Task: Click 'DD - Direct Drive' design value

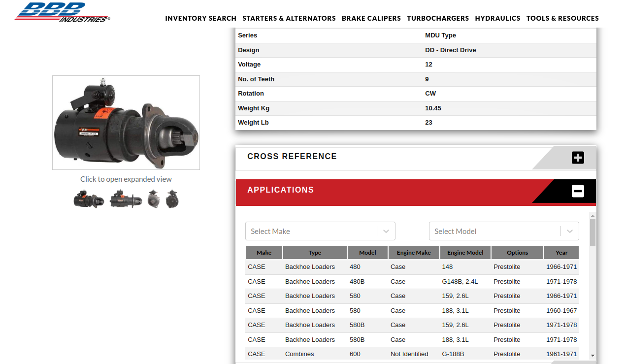Action: tap(451, 50)
